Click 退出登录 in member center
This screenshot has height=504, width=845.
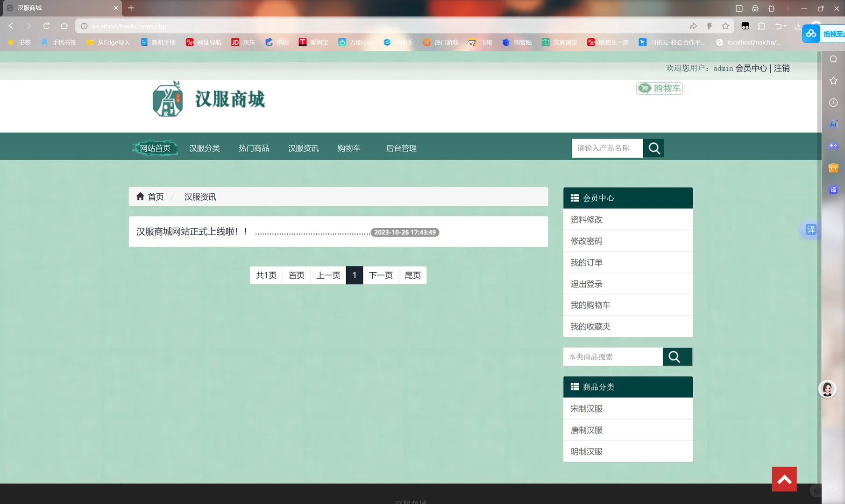pos(628,284)
